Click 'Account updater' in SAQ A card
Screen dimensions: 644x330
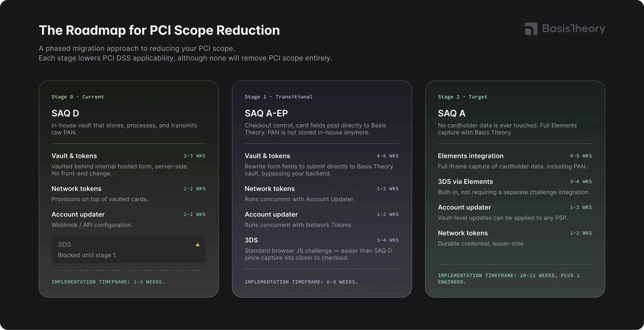465,207
